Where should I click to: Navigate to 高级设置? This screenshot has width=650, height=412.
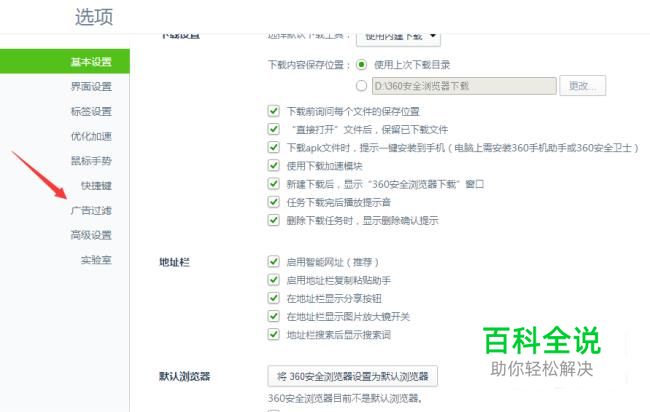[91, 235]
